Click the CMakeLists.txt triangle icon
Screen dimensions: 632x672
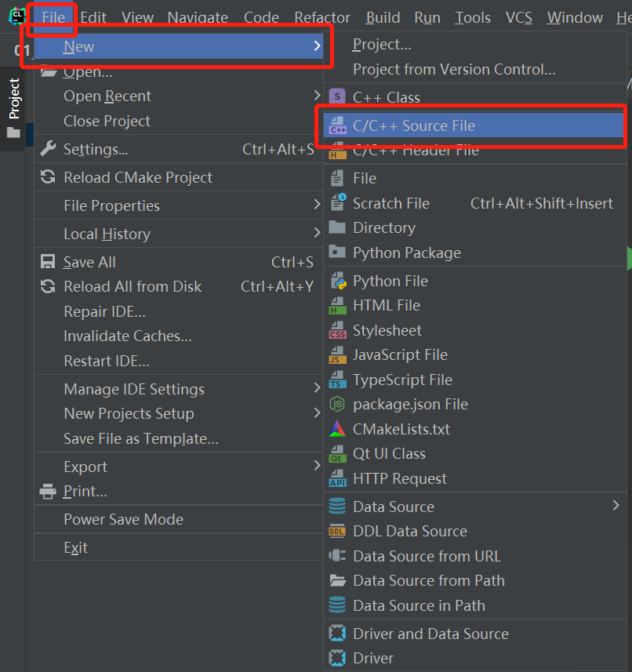[337, 429]
